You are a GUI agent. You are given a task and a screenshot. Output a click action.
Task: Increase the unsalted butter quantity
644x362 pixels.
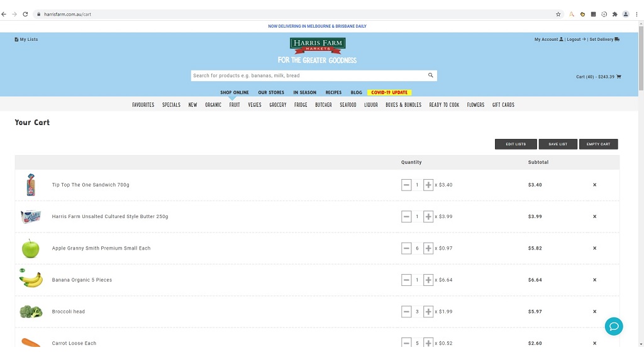click(428, 217)
